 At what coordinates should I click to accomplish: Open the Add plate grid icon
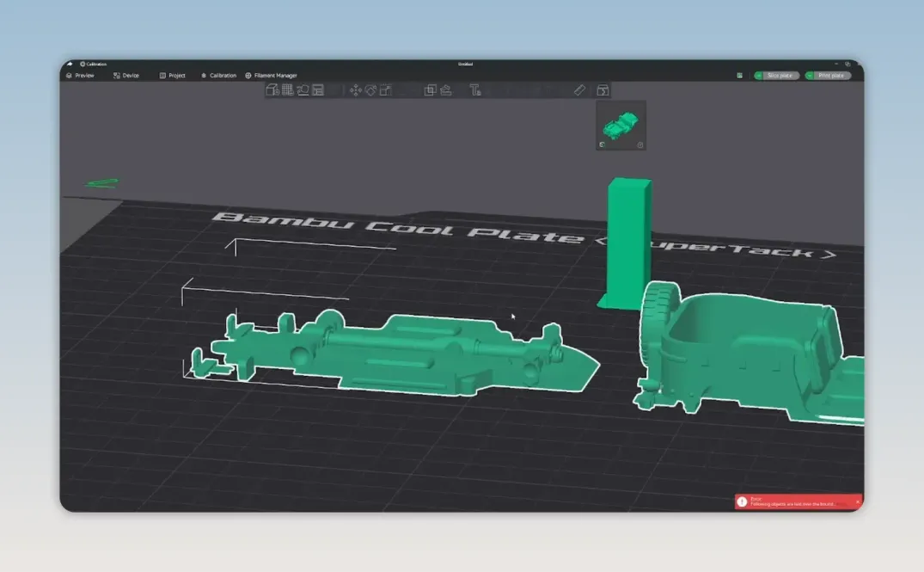pyautogui.click(x=288, y=89)
